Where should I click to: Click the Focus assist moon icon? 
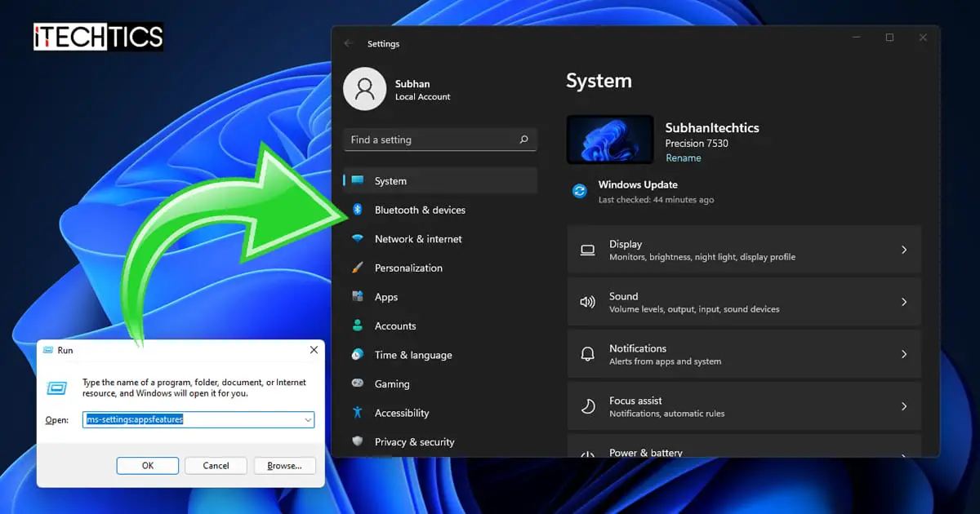point(587,406)
